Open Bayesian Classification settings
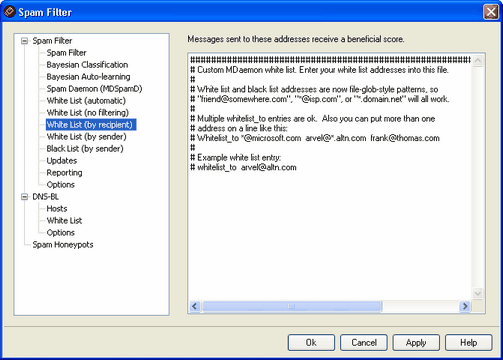The image size is (503, 360). 87,65
